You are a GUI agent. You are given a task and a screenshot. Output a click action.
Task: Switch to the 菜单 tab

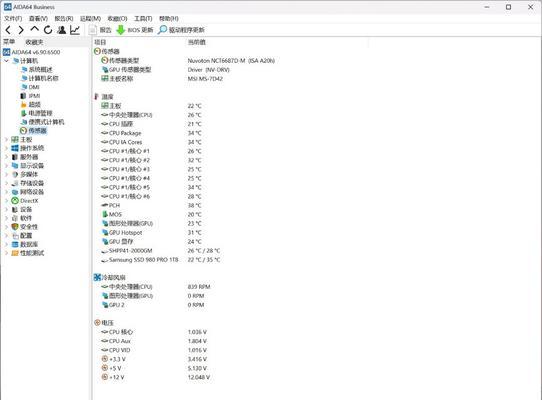tap(9, 42)
